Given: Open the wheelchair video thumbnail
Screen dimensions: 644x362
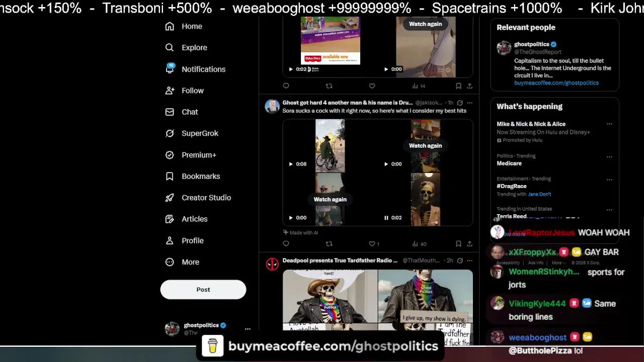Looking at the screenshot, I should 330,146.
